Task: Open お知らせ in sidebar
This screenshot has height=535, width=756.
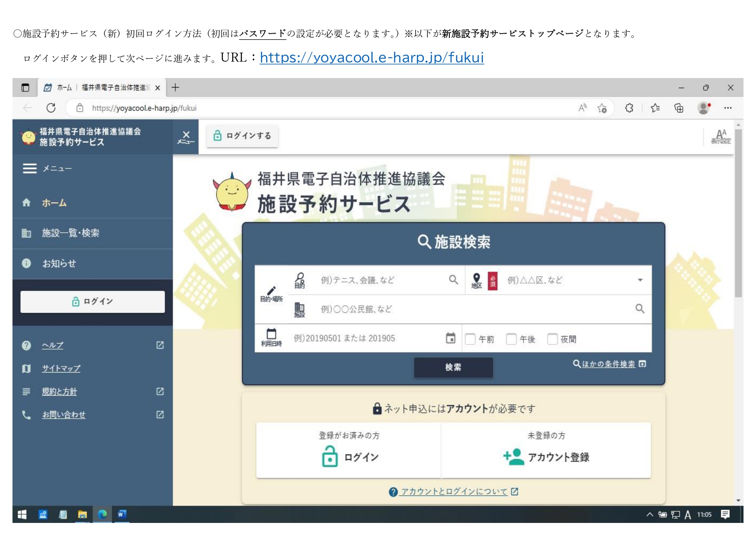Action: coord(93,263)
